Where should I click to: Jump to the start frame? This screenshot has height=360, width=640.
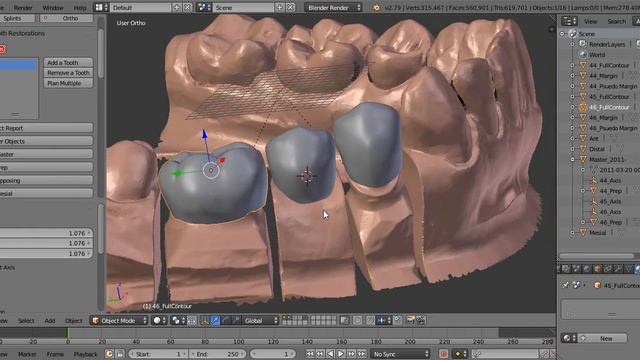tap(310, 354)
